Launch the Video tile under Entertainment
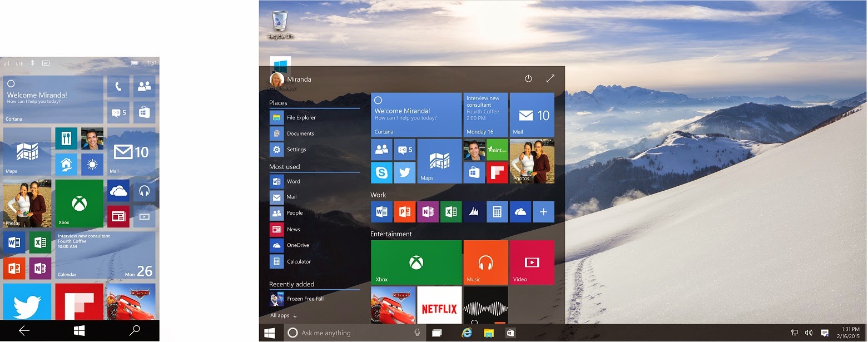The width and height of the screenshot is (868, 342). click(532, 262)
